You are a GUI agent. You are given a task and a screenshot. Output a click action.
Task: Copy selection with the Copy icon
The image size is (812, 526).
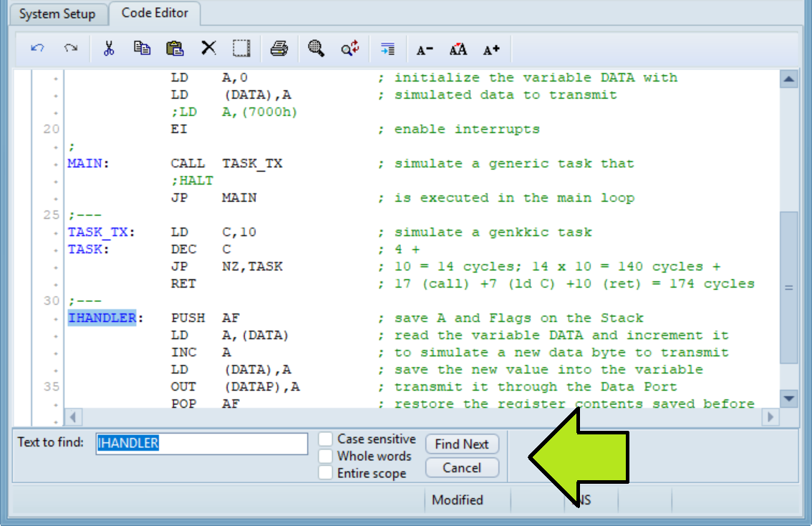click(x=142, y=49)
